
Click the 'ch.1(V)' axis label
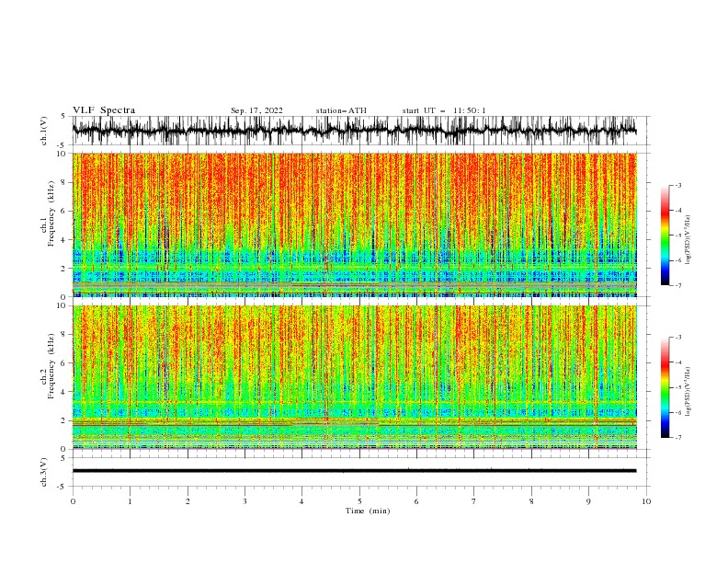click(44, 131)
